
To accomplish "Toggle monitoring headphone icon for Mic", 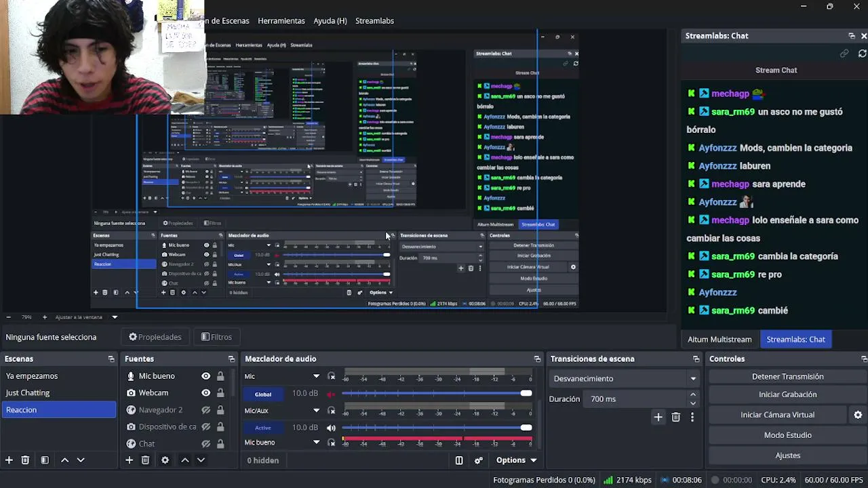I will 331,376.
